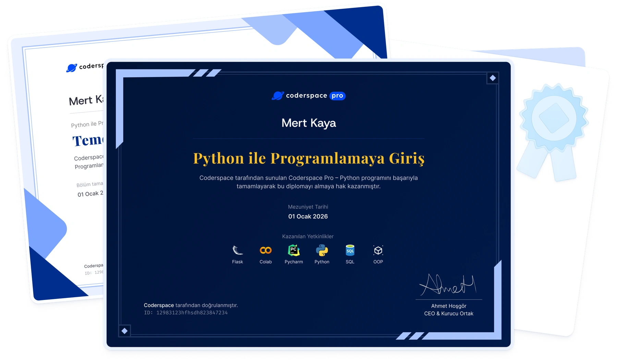Click the blue pro badge
Image resolution: width=617 pixels, height=364 pixels.
(337, 96)
